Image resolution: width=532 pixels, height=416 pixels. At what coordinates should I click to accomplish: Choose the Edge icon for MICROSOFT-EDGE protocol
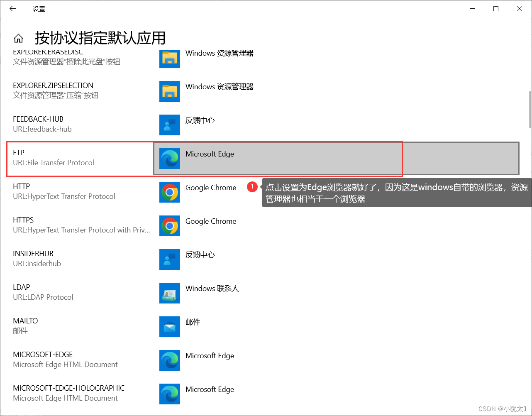pos(170,360)
